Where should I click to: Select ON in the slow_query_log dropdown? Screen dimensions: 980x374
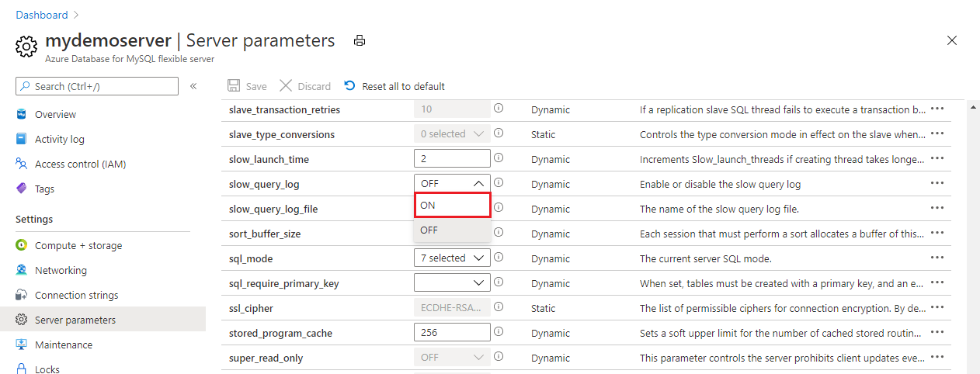pyautogui.click(x=452, y=206)
